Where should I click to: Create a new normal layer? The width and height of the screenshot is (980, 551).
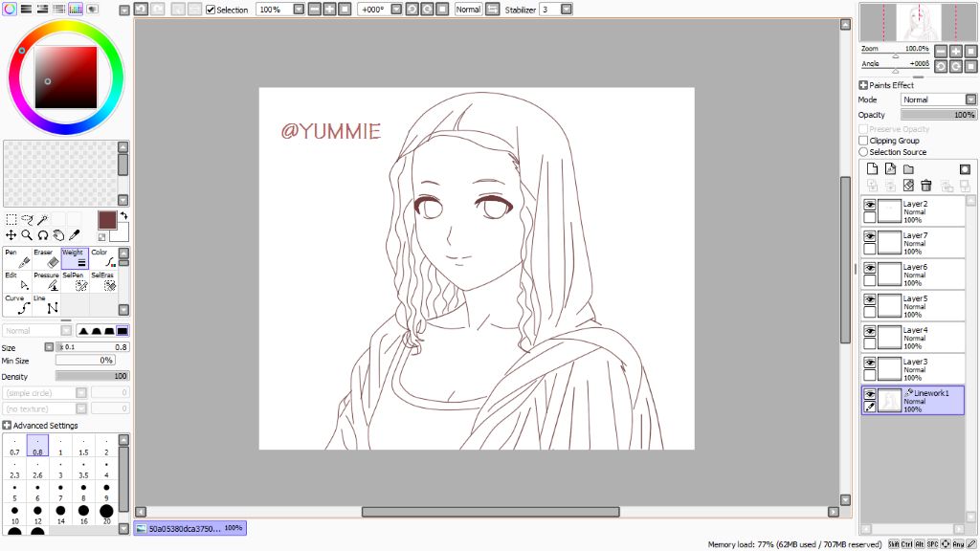[x=872, y=168]
